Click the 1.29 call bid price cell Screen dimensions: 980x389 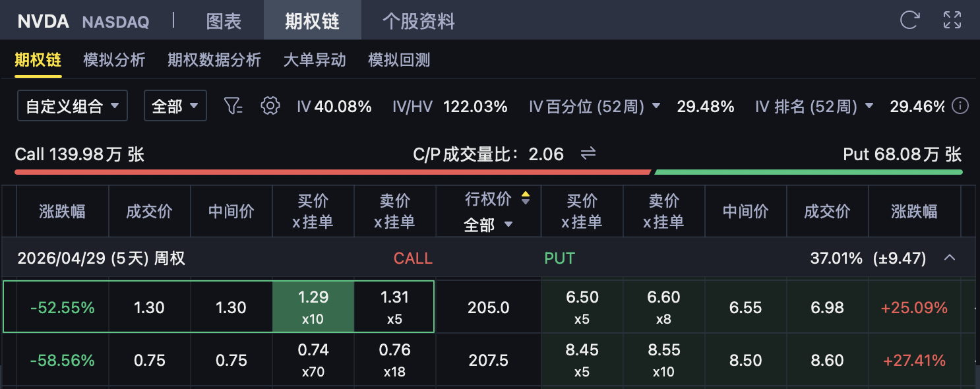coord(313,307)
